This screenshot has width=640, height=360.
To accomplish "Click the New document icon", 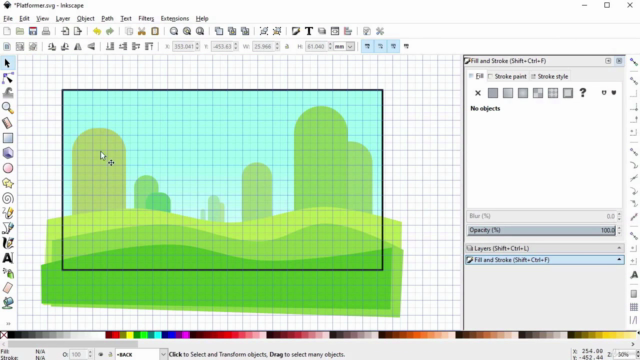I will 7,31.
